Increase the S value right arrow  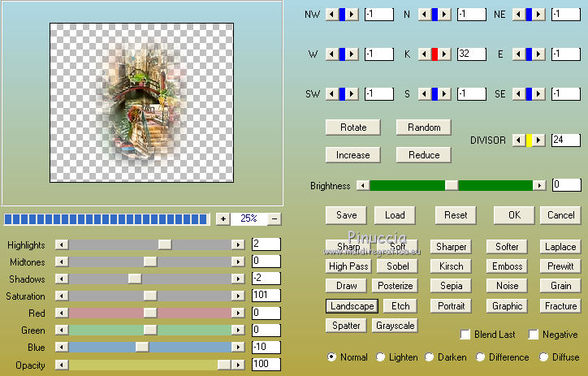tap(444, 94)
